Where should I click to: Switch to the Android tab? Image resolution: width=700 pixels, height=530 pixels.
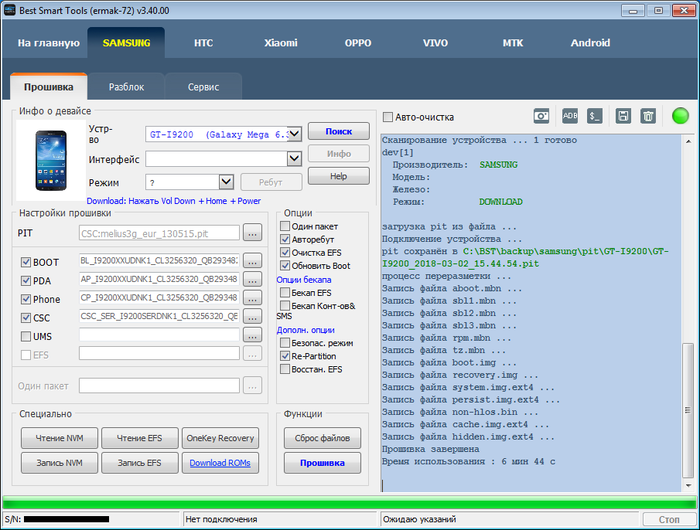tap(590, 43)
